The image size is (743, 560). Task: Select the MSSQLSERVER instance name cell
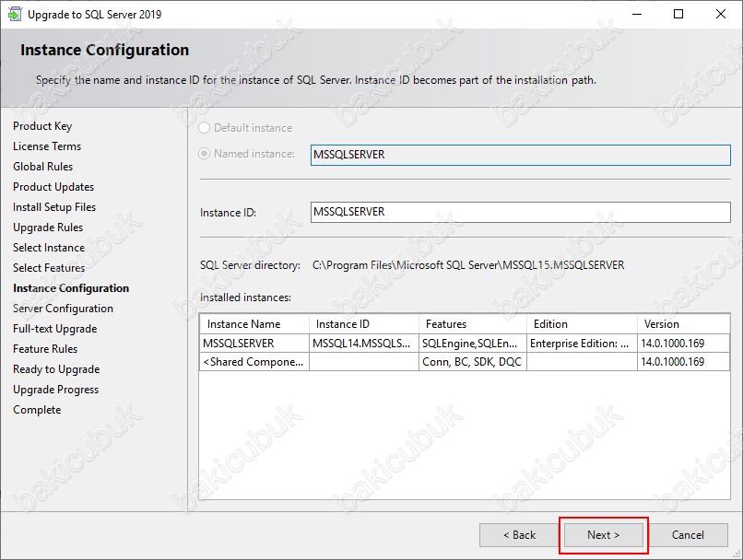(254, 344)
